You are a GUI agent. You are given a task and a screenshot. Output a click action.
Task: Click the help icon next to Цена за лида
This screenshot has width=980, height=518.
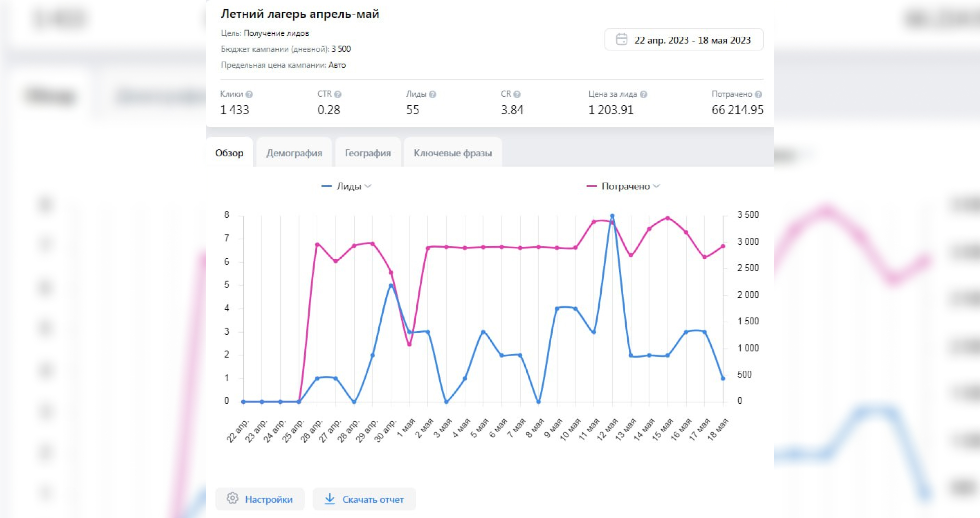pos(643,94)
